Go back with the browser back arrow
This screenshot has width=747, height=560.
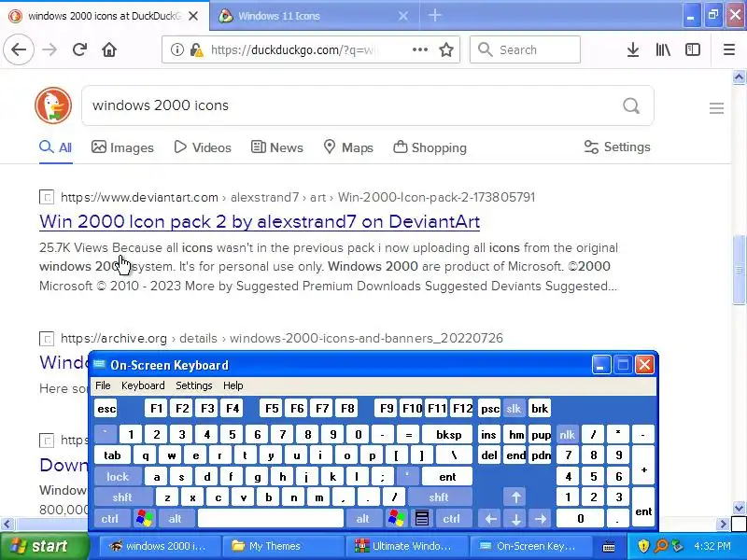pyautogui.click(x=19, y=49)
